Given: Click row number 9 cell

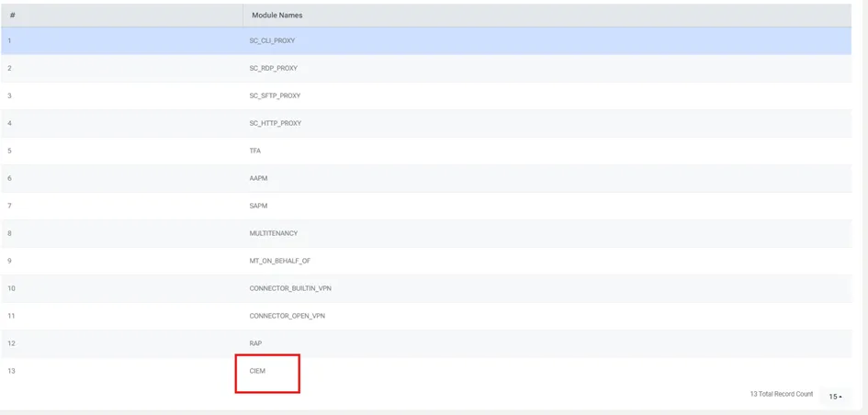Looking at the screenshot, I should click(122, 261).
